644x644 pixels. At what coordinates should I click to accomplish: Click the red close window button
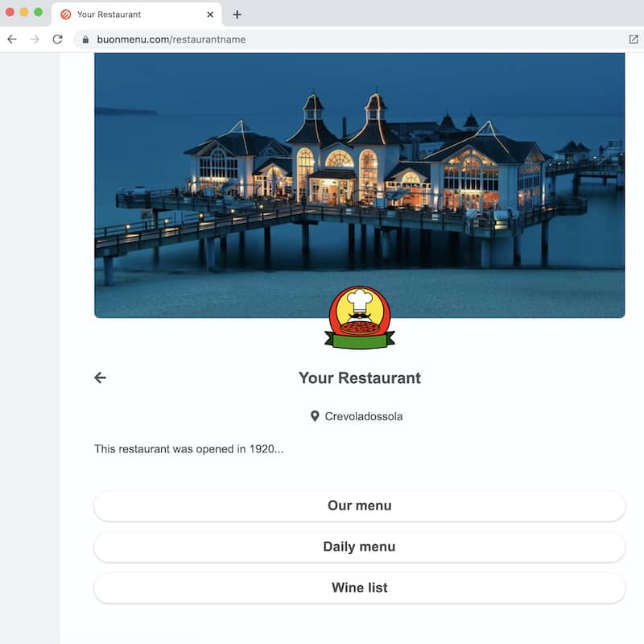point(10,12)
